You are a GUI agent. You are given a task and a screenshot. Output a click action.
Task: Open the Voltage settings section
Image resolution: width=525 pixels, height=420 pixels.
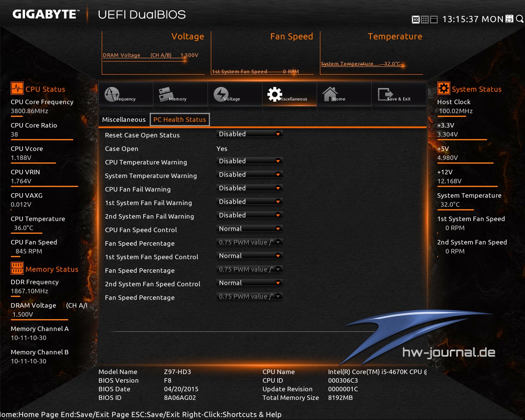point(235,94)
